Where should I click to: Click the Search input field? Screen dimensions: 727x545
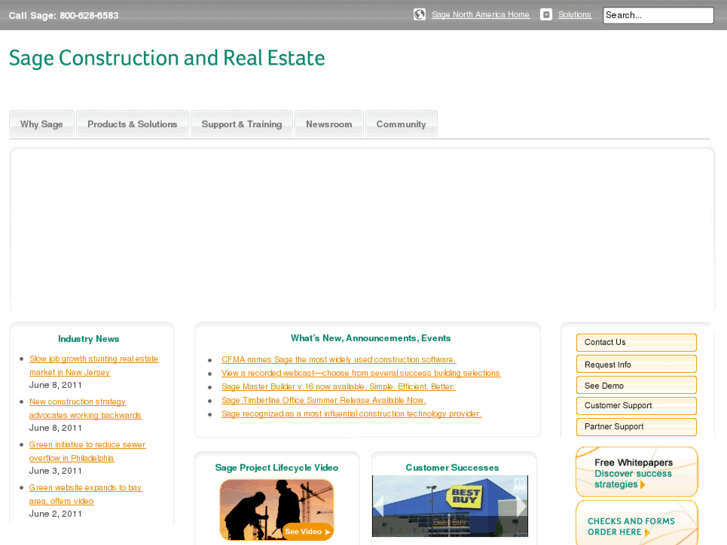658,15
